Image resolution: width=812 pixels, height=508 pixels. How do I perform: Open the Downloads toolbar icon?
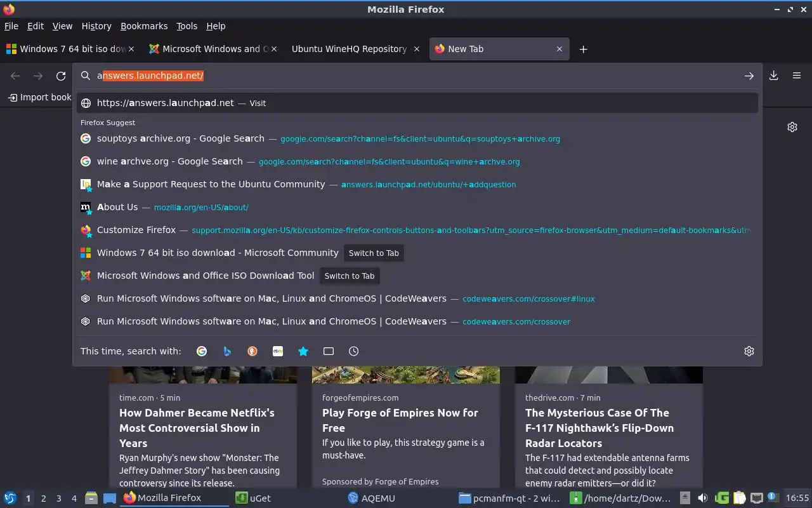click(774, 76)
